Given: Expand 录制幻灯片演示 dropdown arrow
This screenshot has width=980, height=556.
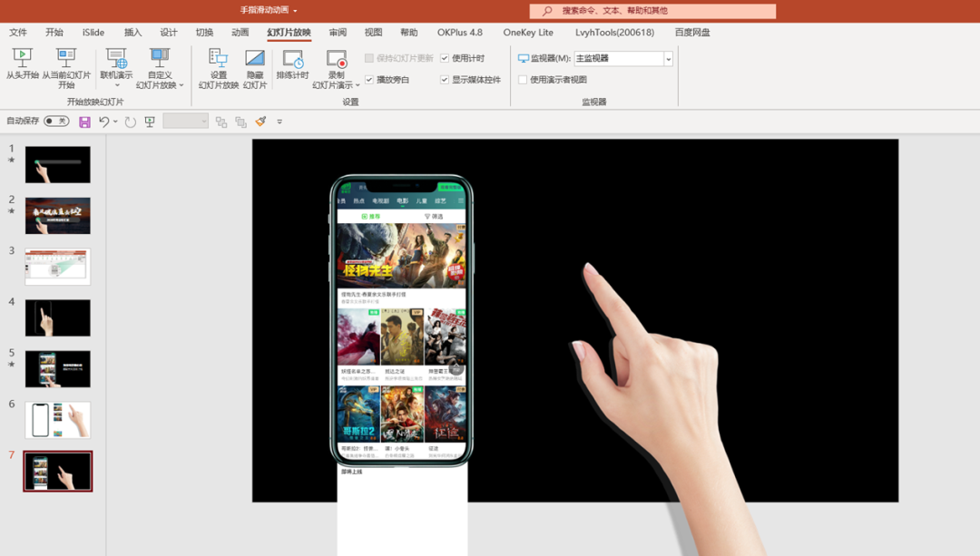Looking at the screenshot, I should click(x=358, y=85).
